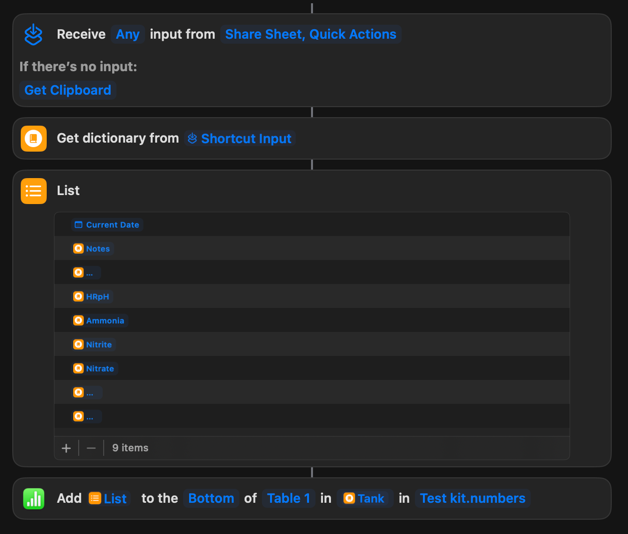Click the dictionary icon beside HRpH

point(78,297)
